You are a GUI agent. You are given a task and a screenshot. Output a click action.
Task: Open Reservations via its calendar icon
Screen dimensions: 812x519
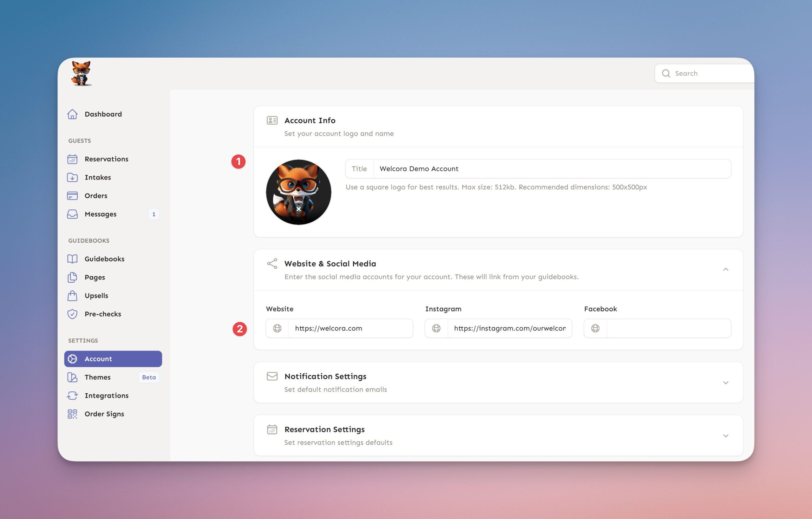click(x=72, y=159)
